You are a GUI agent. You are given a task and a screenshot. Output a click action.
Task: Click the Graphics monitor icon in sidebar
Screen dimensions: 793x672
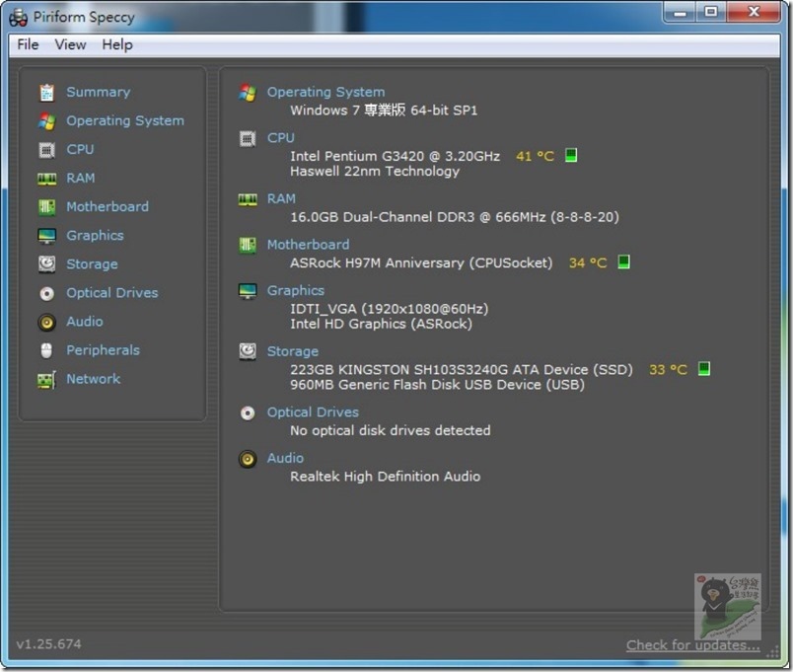coord(46,236)
